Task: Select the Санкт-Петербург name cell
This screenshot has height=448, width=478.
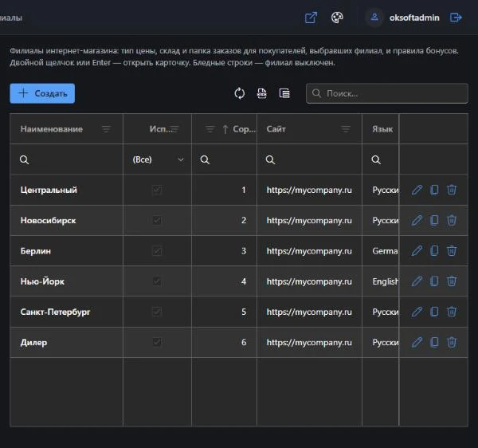Action: [66, 312]
